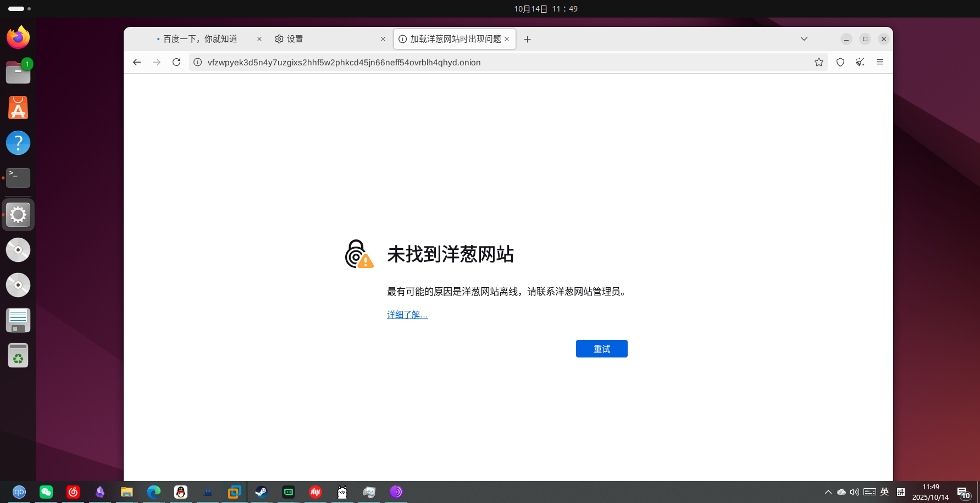The height and width of the screenshot is (503, 980).
Task: Click the 重试 retry button
Action: pos(601,348)
